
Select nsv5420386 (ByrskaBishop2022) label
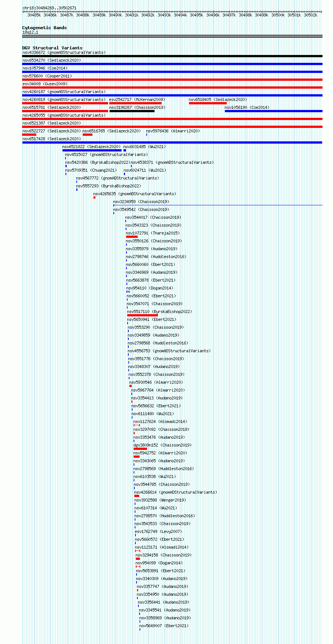pyautogui.click(x=98, y=162)
